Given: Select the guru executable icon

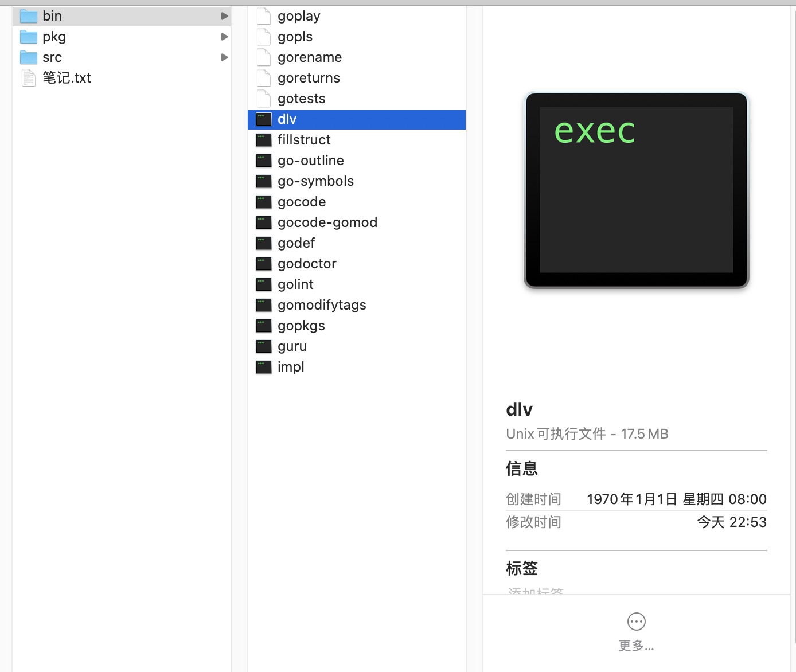Looking at the screenshot, I should pos(263,346).
